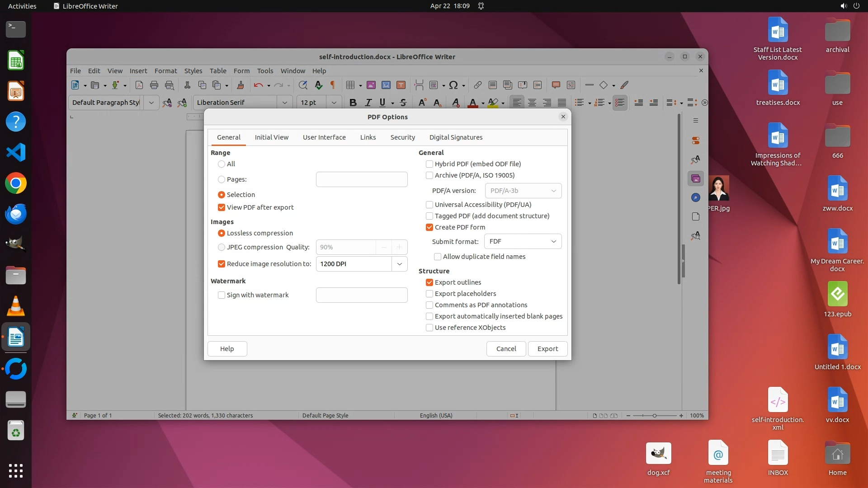Click the Print toolbar icon
868x488 pixels.
coord(154,85)
